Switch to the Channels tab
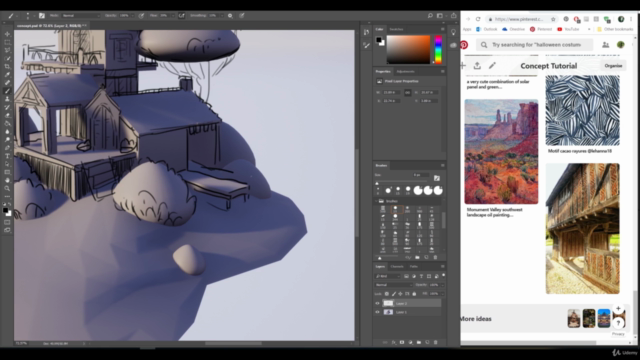This screenshot has width=640, height=360. click(x=397, y=267)
